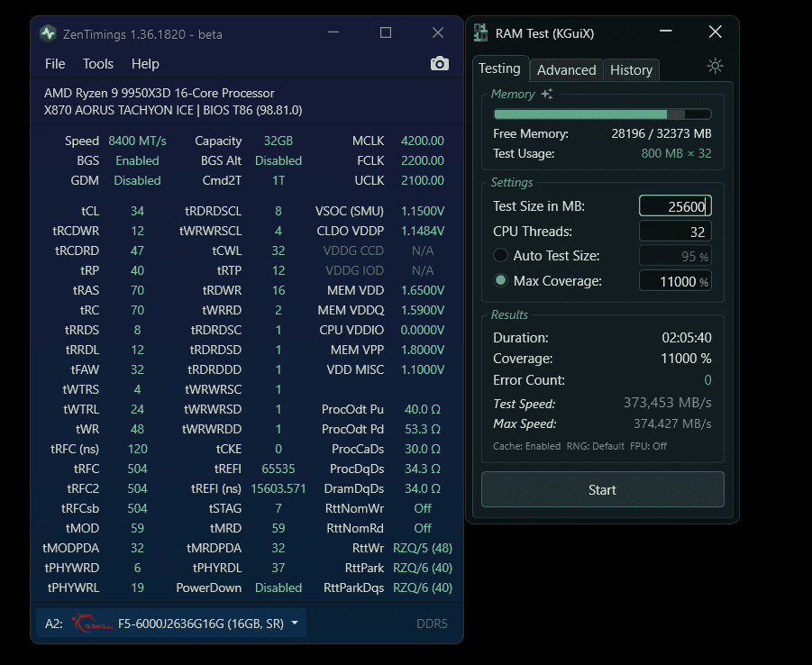Click the Coverage value 11000 %

pyautogui.click(x=686, y=359)
